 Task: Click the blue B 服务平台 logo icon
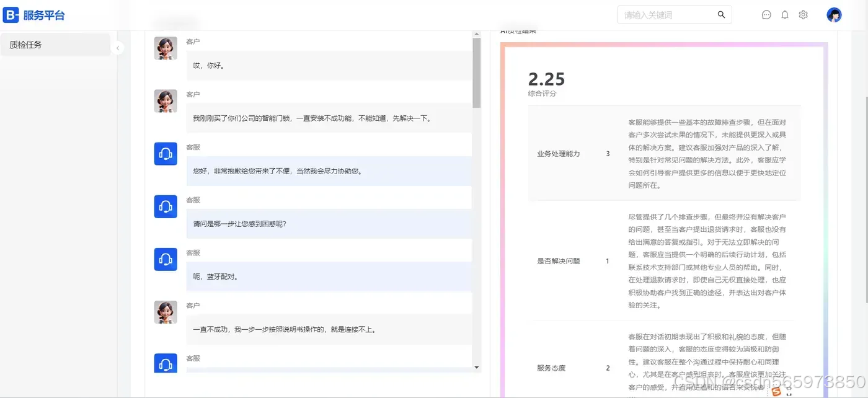tap(10, 14)
